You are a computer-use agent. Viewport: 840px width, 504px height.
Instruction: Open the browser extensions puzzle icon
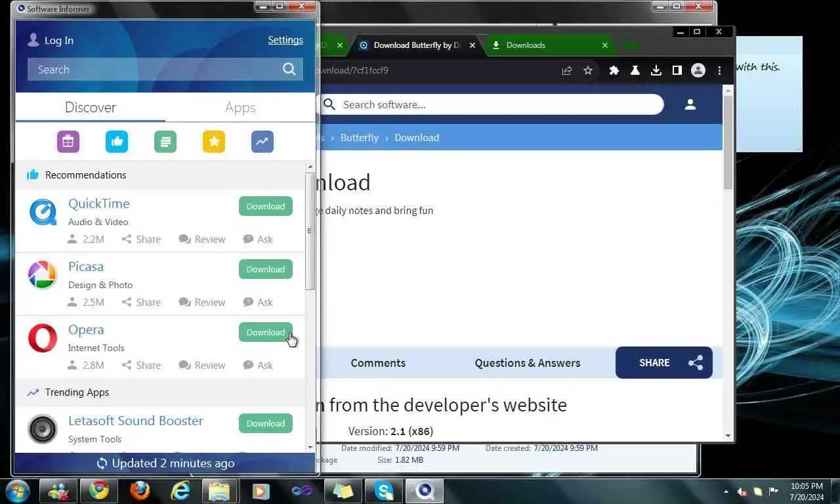point(614,70)
